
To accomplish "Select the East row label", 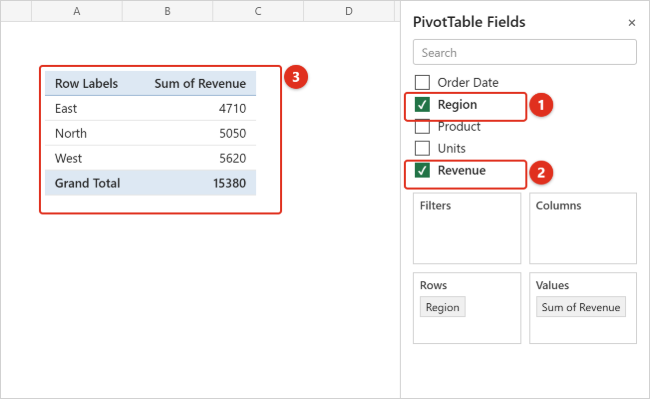I will (x=66, y=109).
